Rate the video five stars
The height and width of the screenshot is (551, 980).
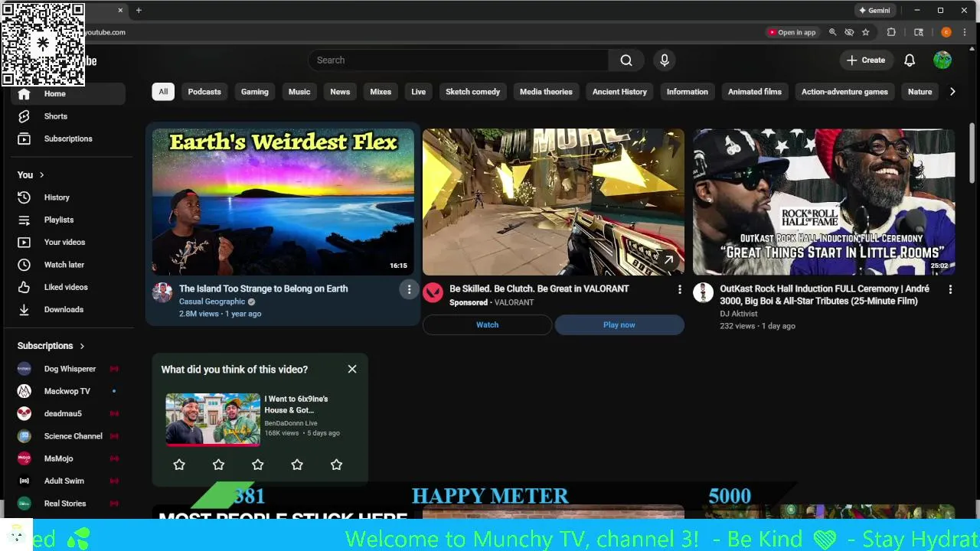(336, 465)
